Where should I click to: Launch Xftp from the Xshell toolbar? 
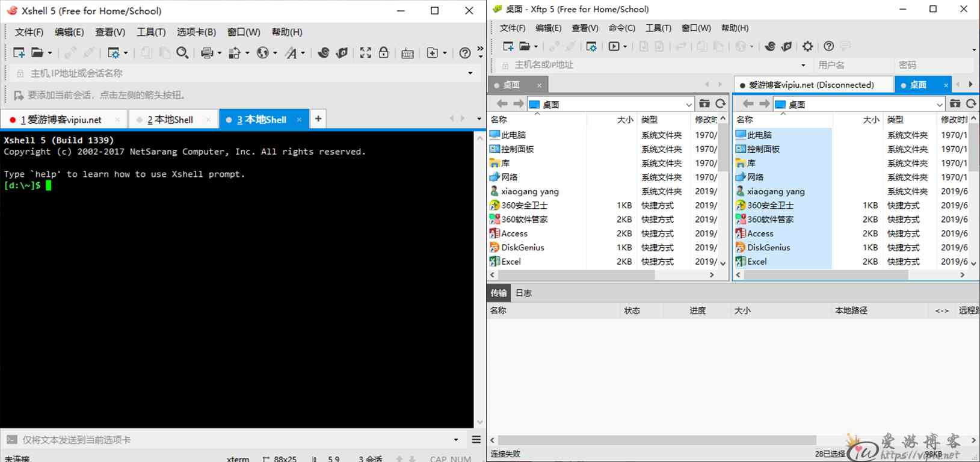tap(342, 53)
